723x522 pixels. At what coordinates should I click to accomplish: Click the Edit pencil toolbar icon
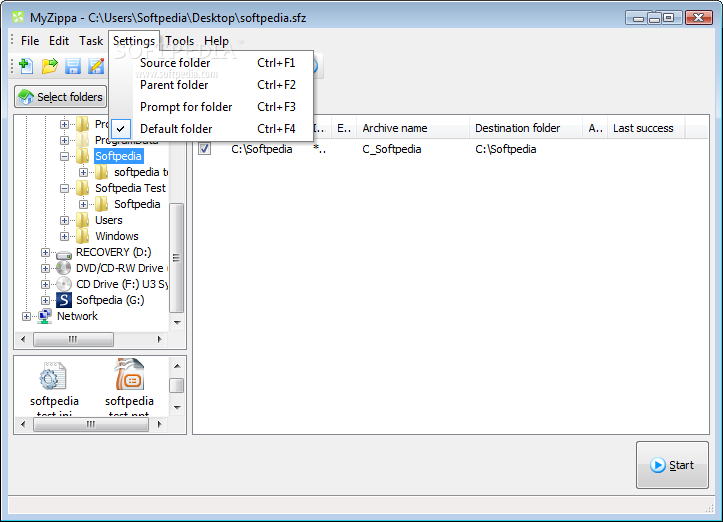coord(96,66)
